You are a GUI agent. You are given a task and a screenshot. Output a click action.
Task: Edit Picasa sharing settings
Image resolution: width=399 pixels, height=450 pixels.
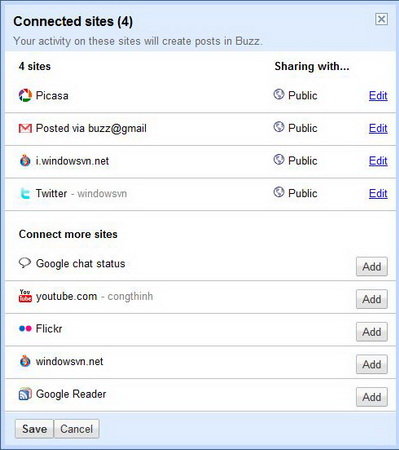point(378,95)
